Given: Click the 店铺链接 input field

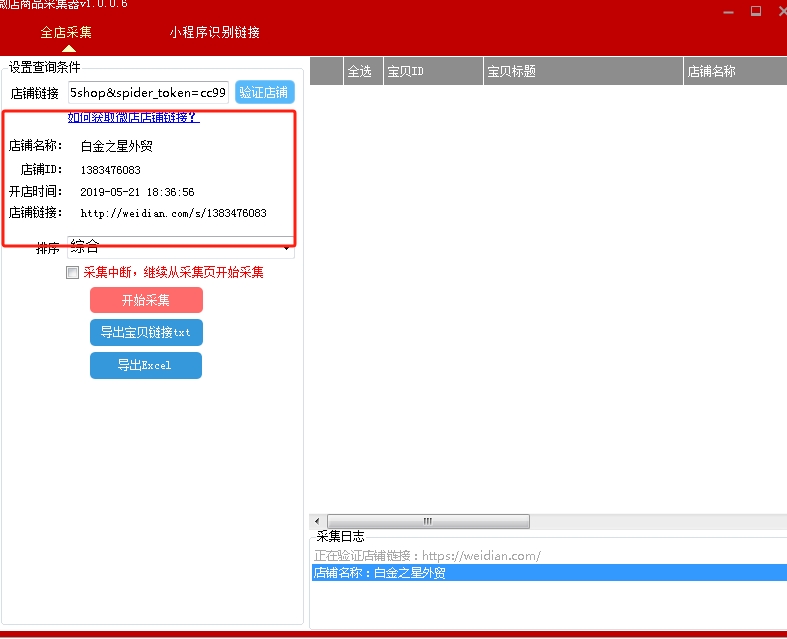Looking at the screenshot, I should pyautogui.click(x=149, y=93).
